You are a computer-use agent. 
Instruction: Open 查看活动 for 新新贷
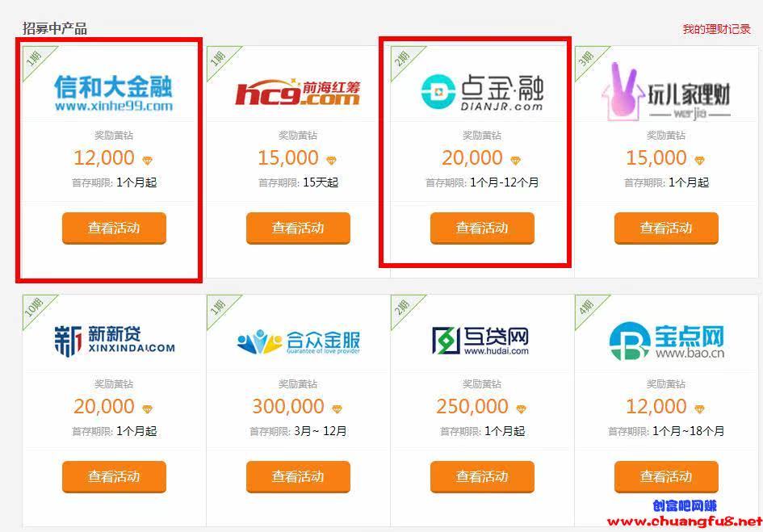(114, 476)
